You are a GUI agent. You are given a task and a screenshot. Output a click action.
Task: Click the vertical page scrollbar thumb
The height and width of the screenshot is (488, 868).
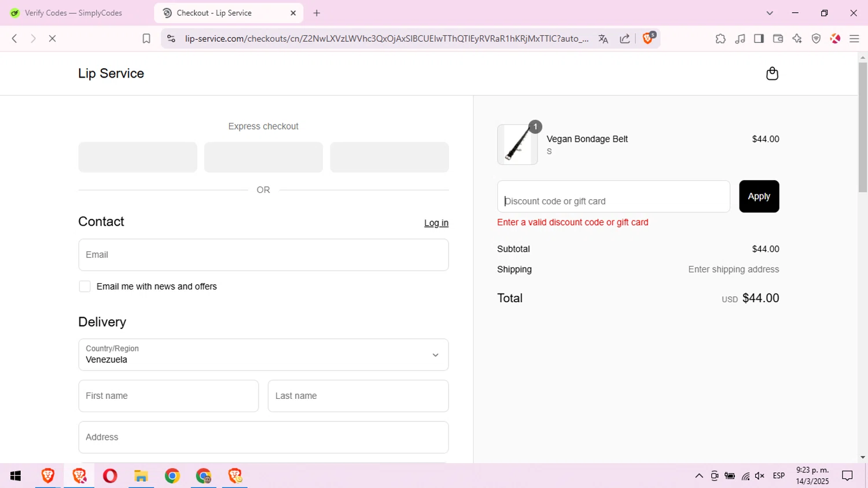pyautogui.click(x=863, y=127)
